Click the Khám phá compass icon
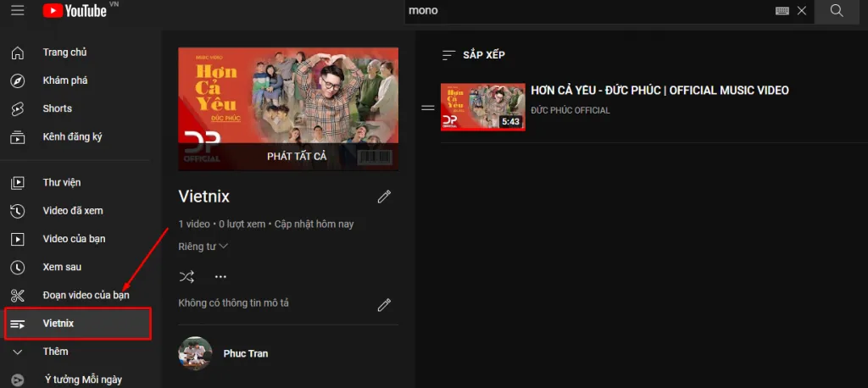Viewport: 868px width, 388px height. pyautogui.click(x=18, y=80)
